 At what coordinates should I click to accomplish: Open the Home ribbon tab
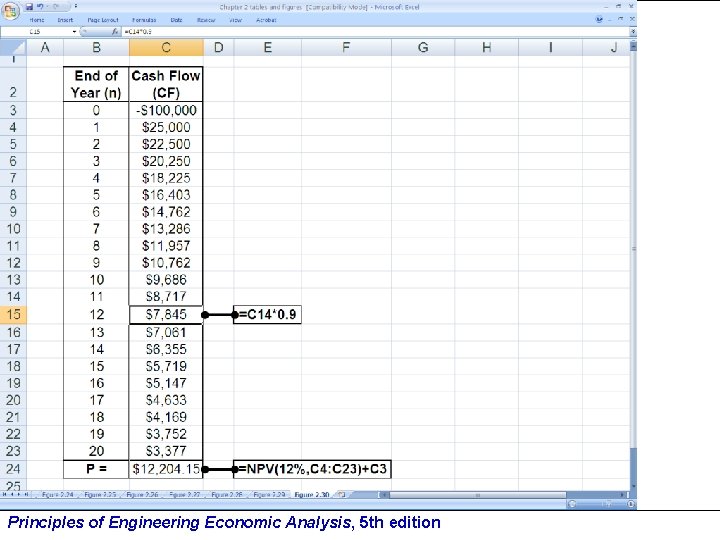[37, 20]
